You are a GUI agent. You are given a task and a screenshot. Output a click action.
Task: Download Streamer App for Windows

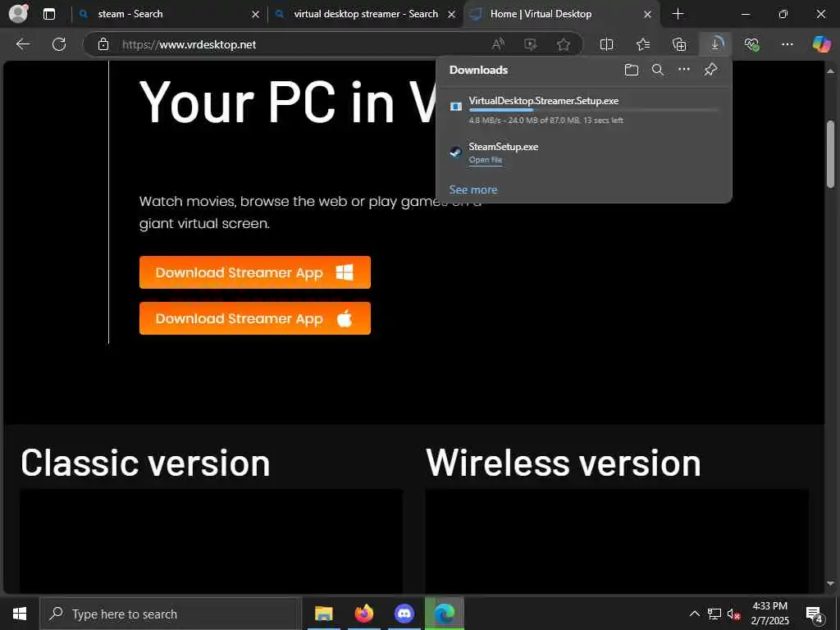[255, 272]
